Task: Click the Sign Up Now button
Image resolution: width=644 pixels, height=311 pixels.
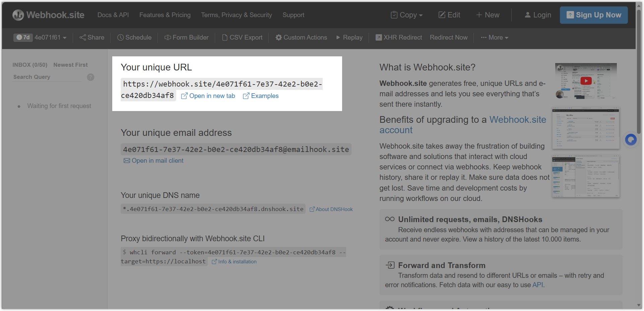Action: point(593,15)
